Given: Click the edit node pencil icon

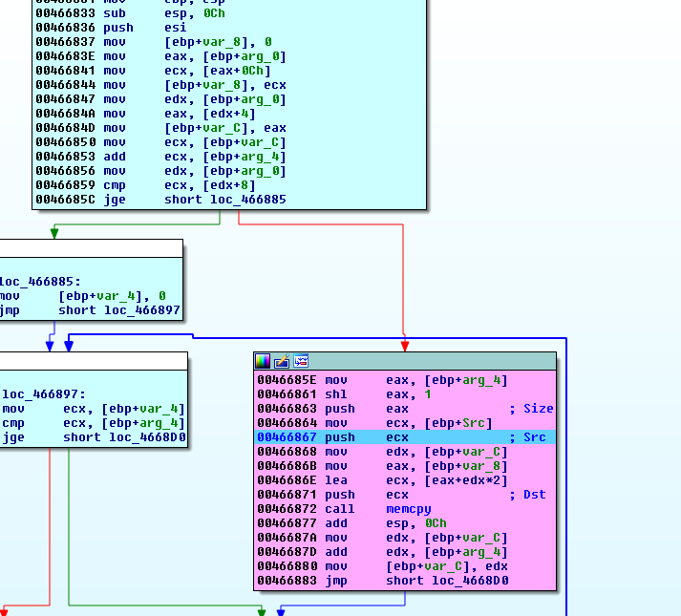Looking at the screenshot, I should pyautogui.click(x=282, y=361).
